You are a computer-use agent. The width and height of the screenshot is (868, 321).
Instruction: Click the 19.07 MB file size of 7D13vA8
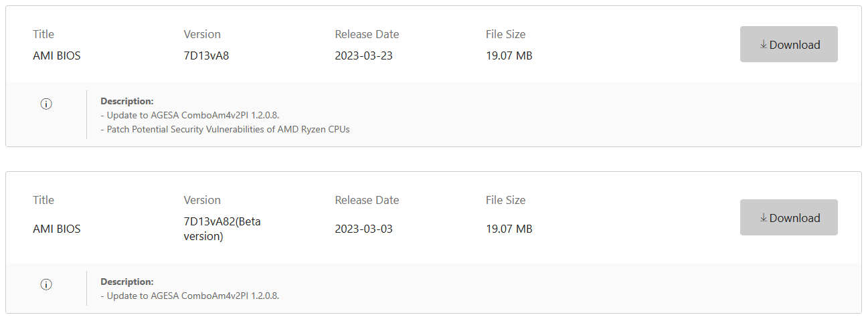point(509,56)
